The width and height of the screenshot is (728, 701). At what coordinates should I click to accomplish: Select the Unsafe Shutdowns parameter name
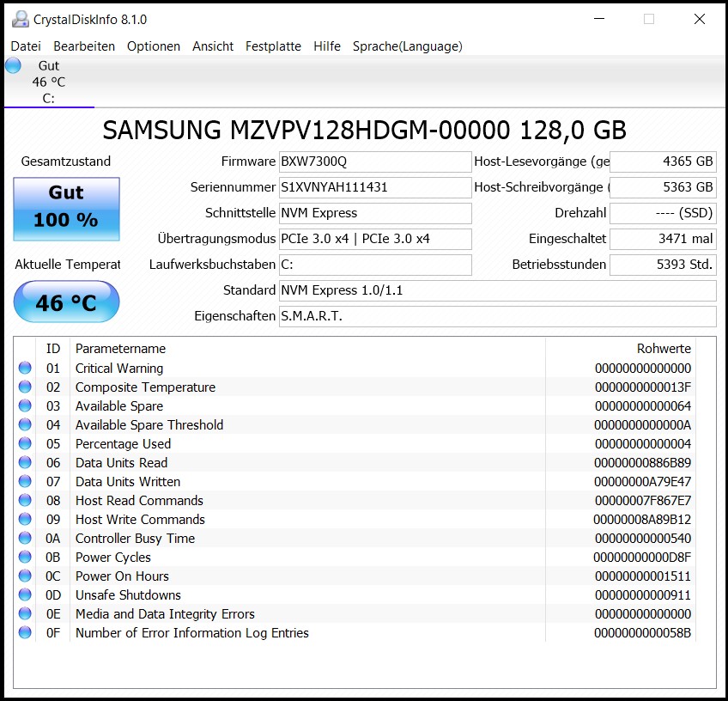pyautogui.click(x=128, y=595)
